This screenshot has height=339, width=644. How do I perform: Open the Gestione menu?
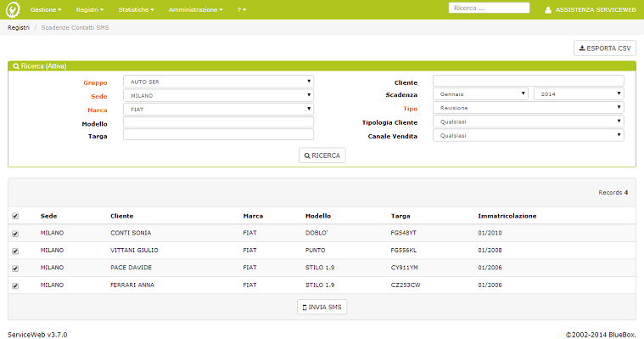(46, 9)
